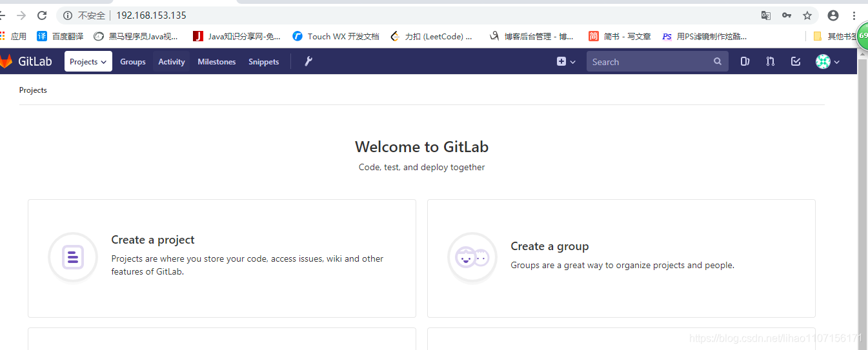868x350 pixels.
Task: Click the Create a project illustration icon
Action: pyautogui.click(x=73, y=258)
